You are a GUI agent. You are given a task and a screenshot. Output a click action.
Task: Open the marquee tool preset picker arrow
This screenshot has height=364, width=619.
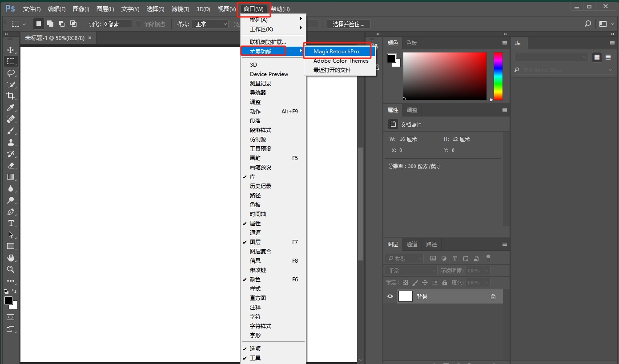(24, 24)
